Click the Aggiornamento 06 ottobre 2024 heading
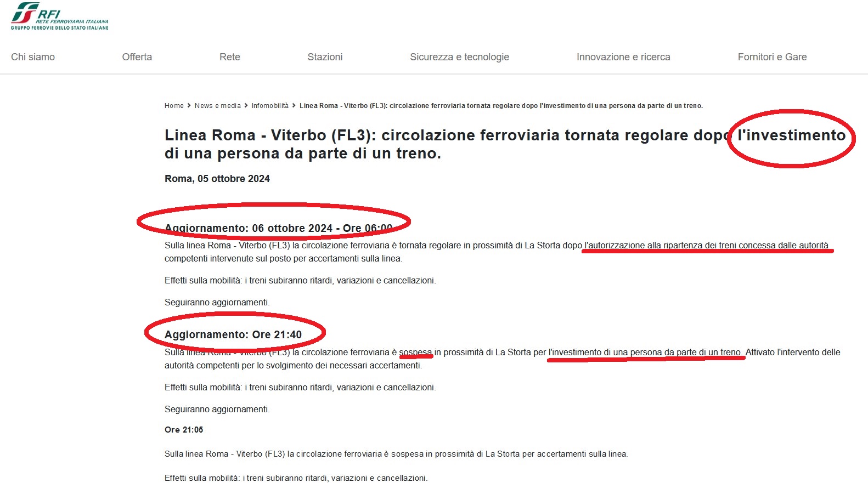The image size is (868, 483). (x=278, y=228)
